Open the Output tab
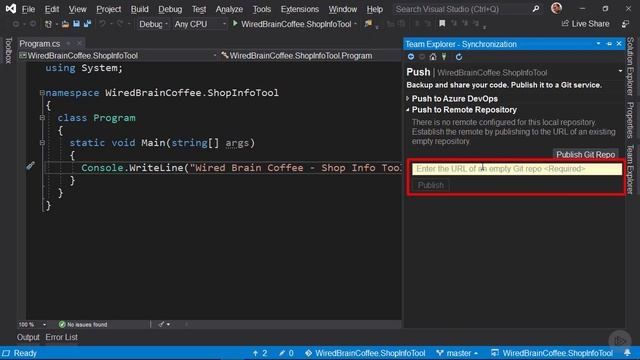640x360 pixels. coord(28,338)
